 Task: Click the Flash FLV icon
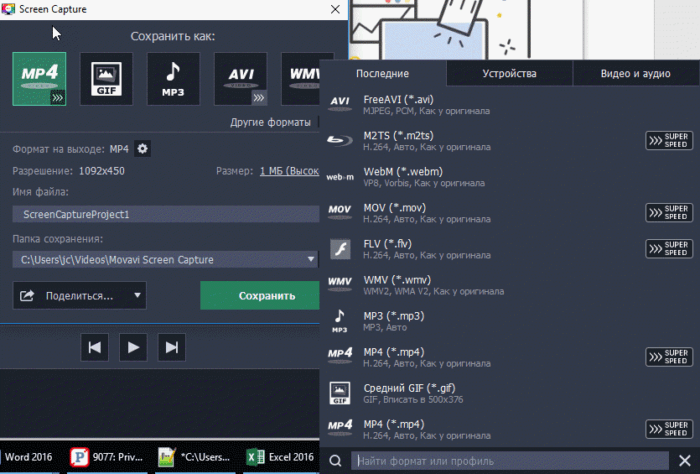point(340,249)
